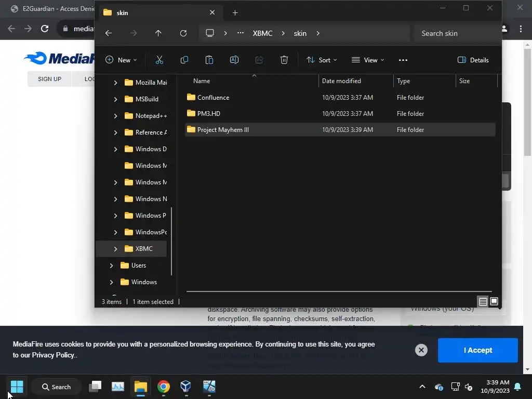
Task: Click the taskbar Search box
Action: [56, 387]
